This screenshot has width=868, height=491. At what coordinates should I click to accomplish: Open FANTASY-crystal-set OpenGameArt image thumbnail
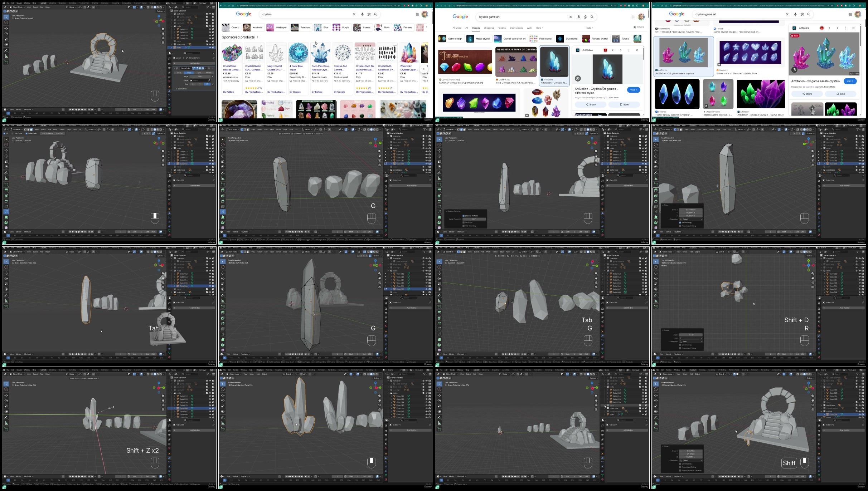(465, 62)
